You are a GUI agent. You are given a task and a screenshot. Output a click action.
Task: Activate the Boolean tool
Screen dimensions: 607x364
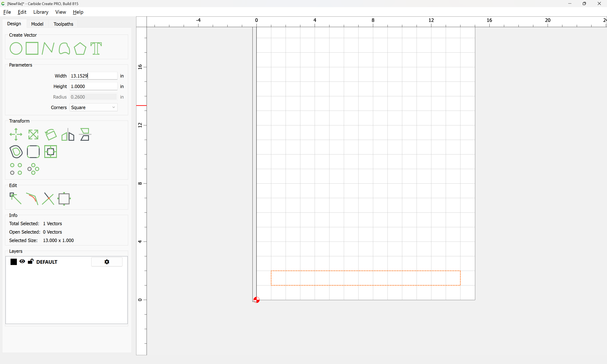click(51, 152)
